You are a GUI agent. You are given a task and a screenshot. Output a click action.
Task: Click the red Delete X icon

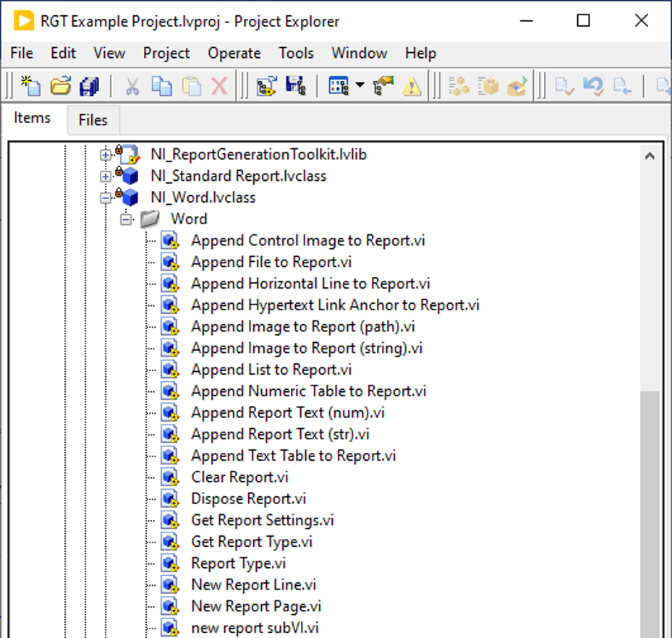pyautogui.click(x=219, y=86)
